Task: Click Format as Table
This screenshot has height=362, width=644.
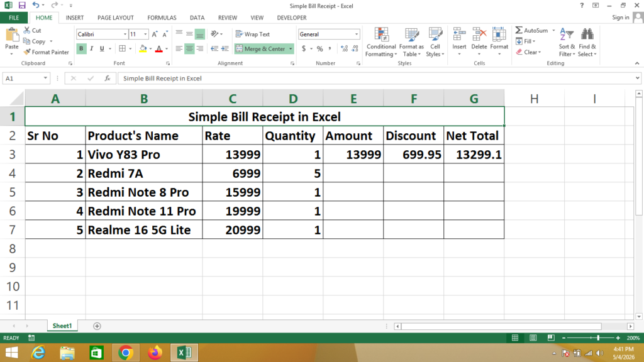Action: [x=411, y=42]
